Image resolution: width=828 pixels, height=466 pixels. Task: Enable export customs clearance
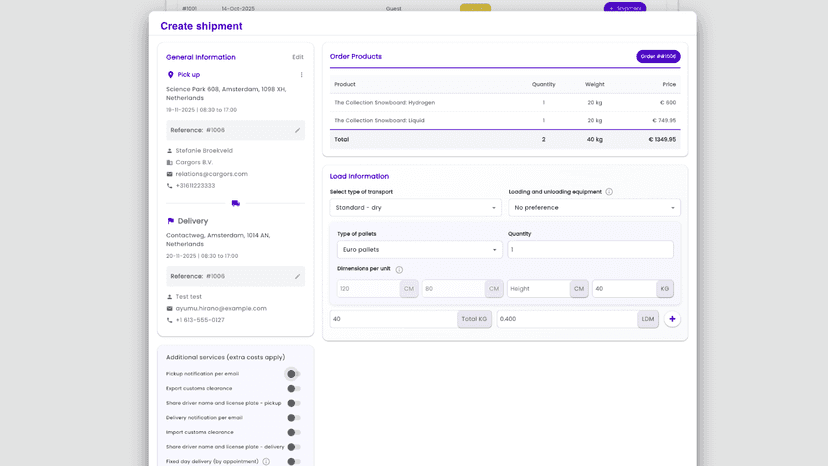pos(293,388)
